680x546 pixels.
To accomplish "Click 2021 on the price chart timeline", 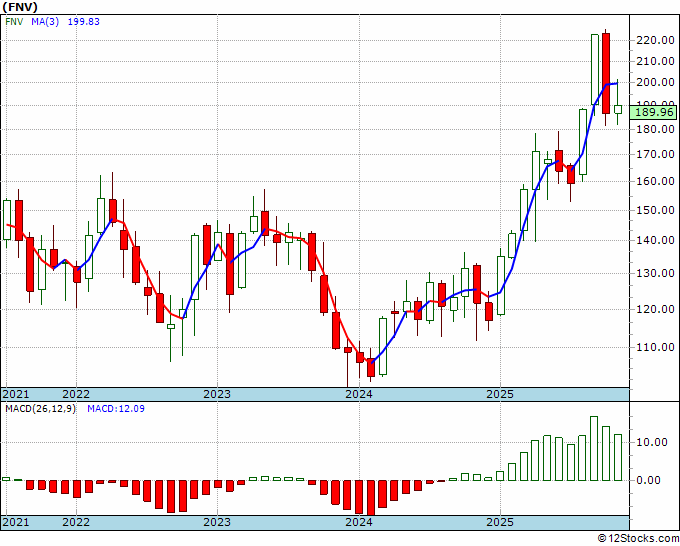I will point(16,394).
